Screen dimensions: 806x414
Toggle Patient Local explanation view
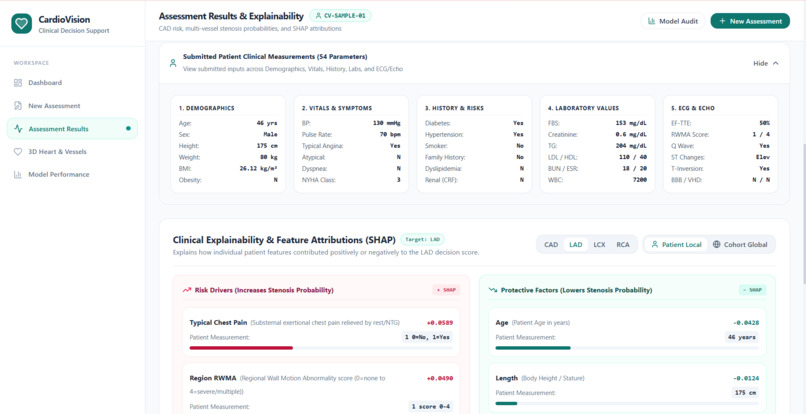pos(676,245)
